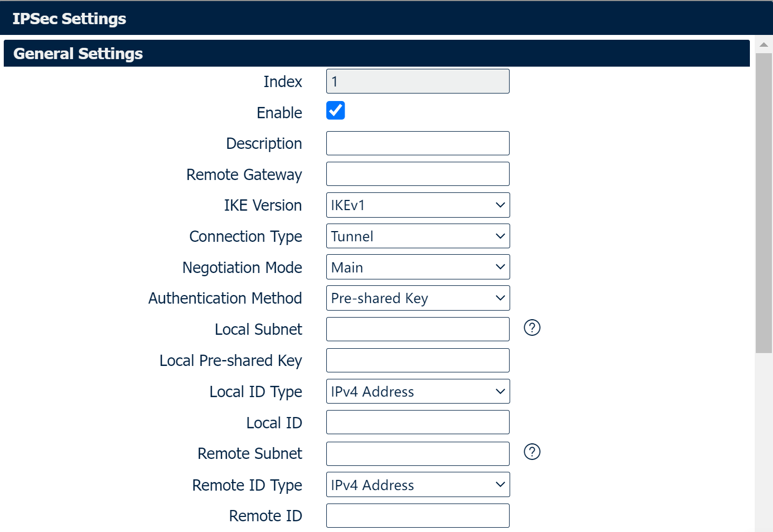Open the IKE Version dropdown
Image resolution: width=773 pixels, height=532 pixels.
[418, 205]
